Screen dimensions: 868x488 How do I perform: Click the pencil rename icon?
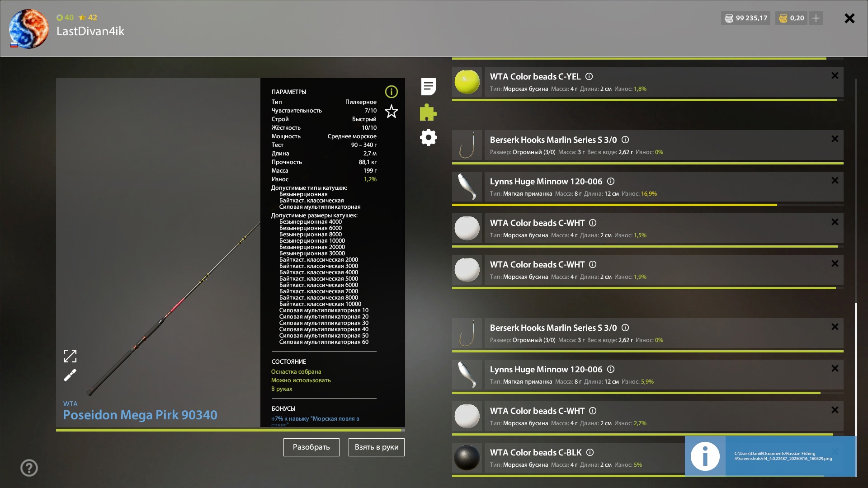pos(70,375)
